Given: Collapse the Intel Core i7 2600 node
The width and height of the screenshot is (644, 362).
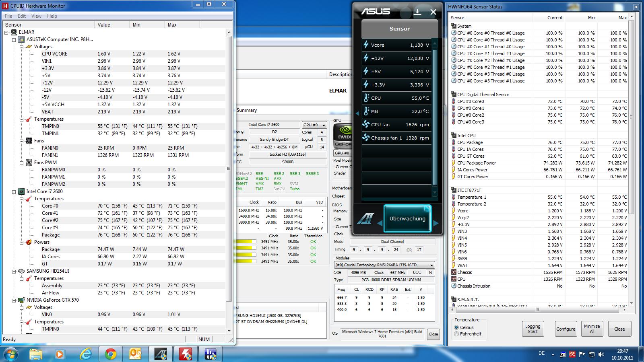Looking at the screenshot, I should click(14, 191).
